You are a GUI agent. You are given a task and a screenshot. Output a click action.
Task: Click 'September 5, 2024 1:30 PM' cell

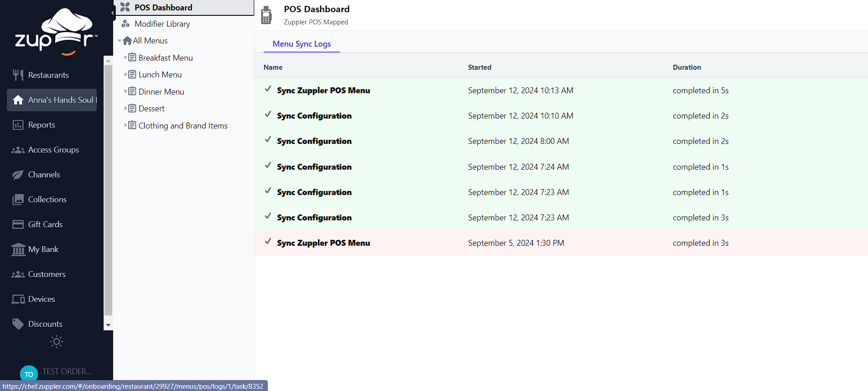pyautogui.click(x=516, y=243)
